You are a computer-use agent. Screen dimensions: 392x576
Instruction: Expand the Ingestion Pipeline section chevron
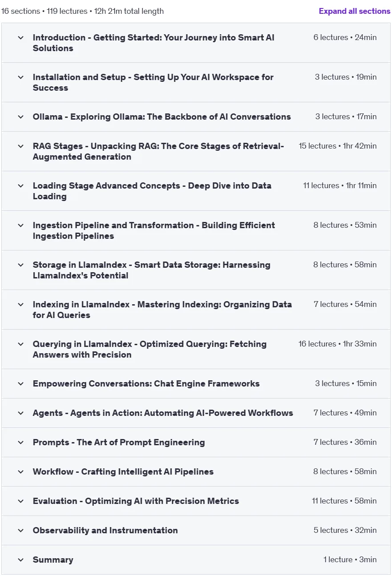pos(20,226)
